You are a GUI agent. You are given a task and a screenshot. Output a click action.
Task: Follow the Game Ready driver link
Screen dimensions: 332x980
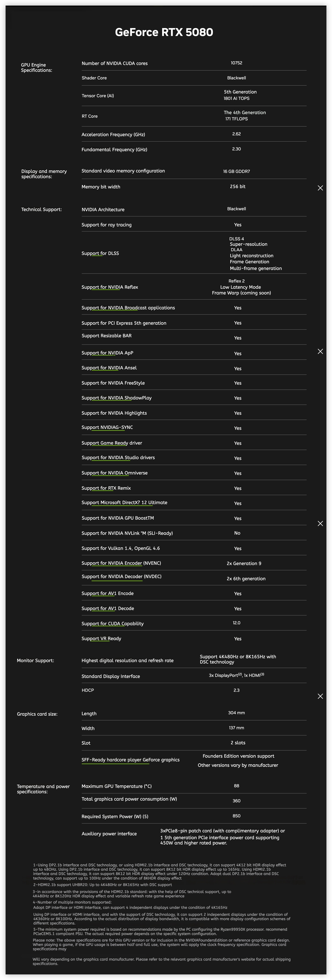112,443
